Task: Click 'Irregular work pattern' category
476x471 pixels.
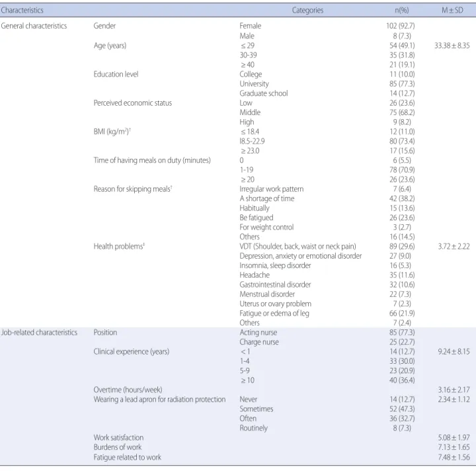Action: [x=272, y=189]
